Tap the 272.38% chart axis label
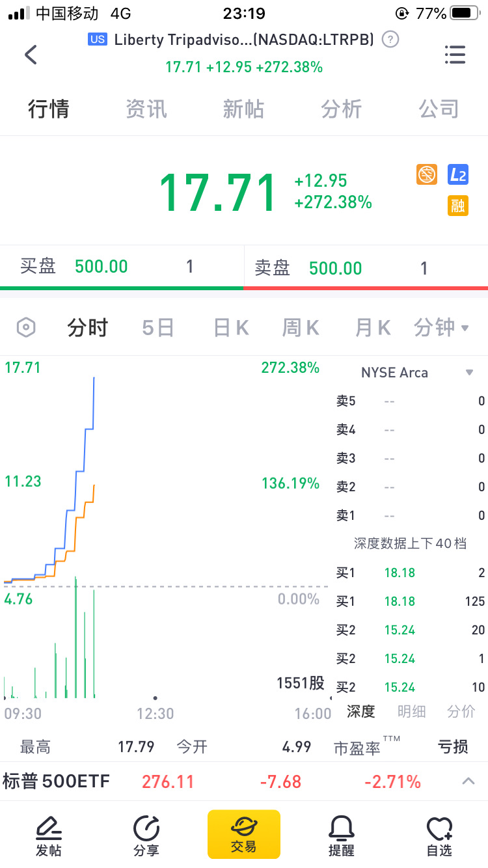 coord(290,368)
